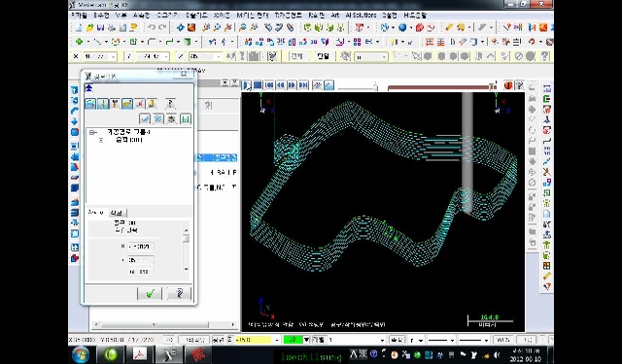Select the second tab below tree

pyautogui.click(x=117, y=213)
